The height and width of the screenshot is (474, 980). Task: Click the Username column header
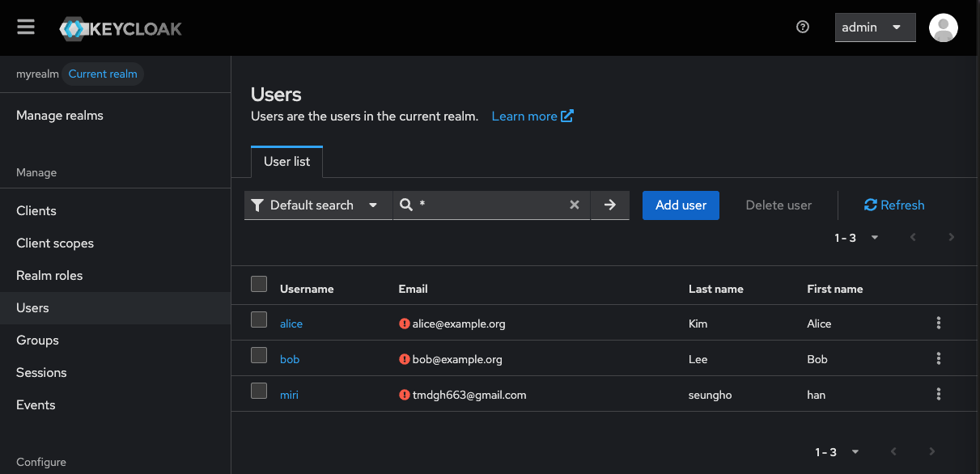(x=307, y=289)
